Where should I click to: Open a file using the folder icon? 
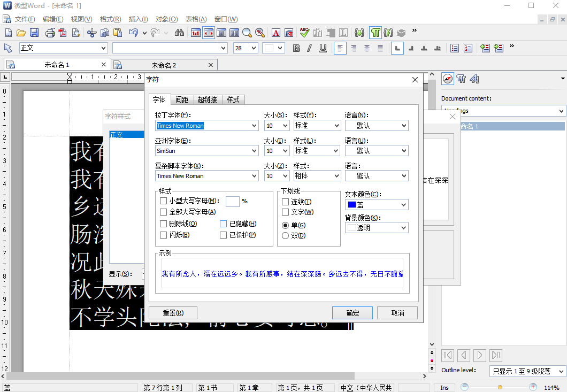(x=21, y=33)
